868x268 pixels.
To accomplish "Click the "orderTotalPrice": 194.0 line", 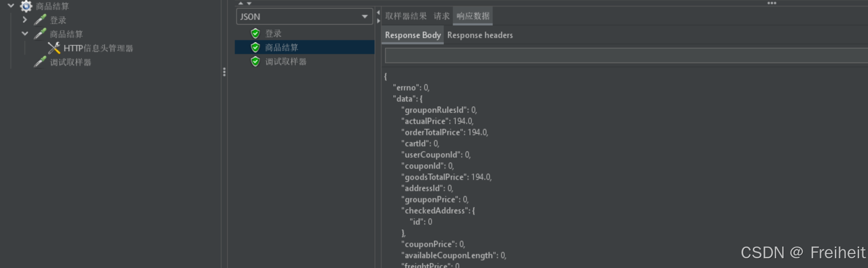I will [x=444, y=132].
